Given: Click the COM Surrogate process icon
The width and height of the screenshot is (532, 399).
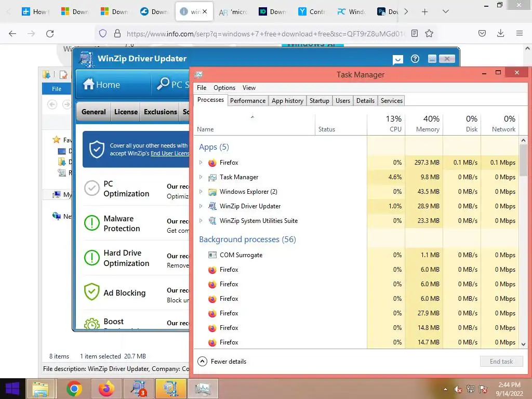Looking at the screenshot, I should click(212, 255).
